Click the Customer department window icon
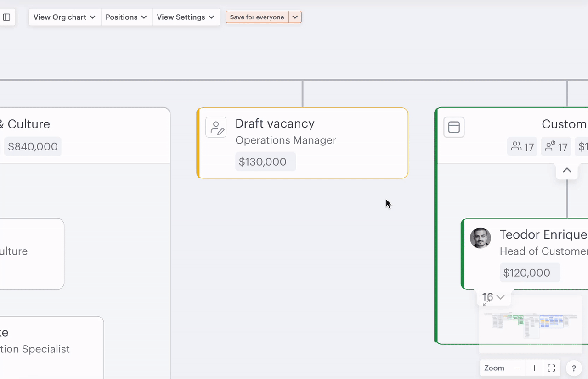Screen dimensions: 588x379 click(454, 127)
